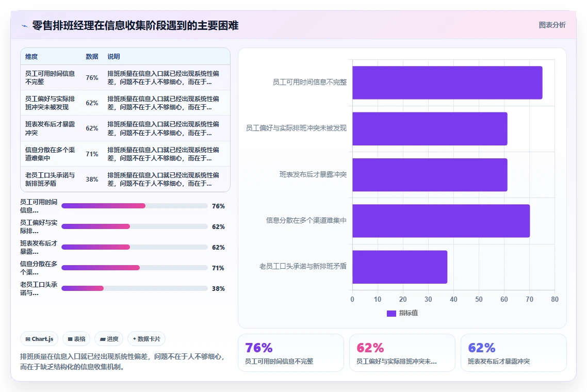This screenshot has height=392, width=587.
Task: Click the 76% stat card value
Action: [259, 348]
